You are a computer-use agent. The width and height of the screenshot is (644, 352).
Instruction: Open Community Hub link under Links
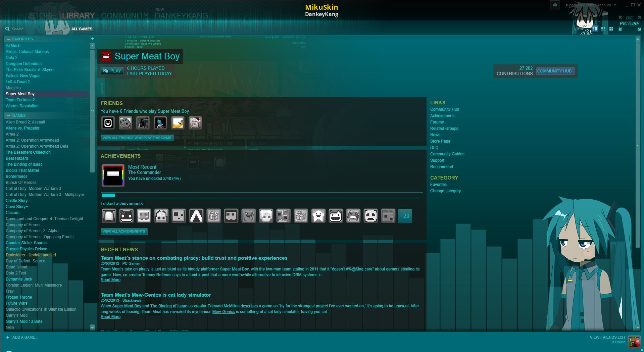pyautogui.click(x=444, y=109)
